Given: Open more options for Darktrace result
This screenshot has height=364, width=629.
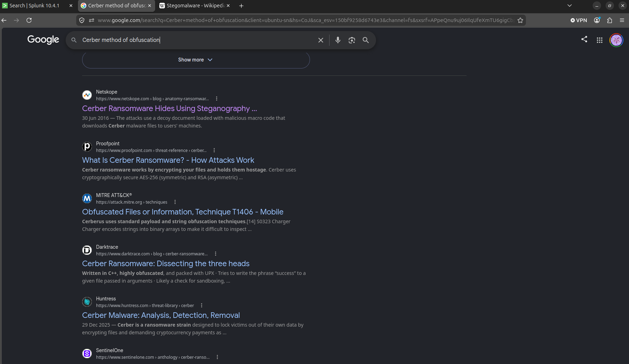Looking at the screenshot, I should coord(216,254).
